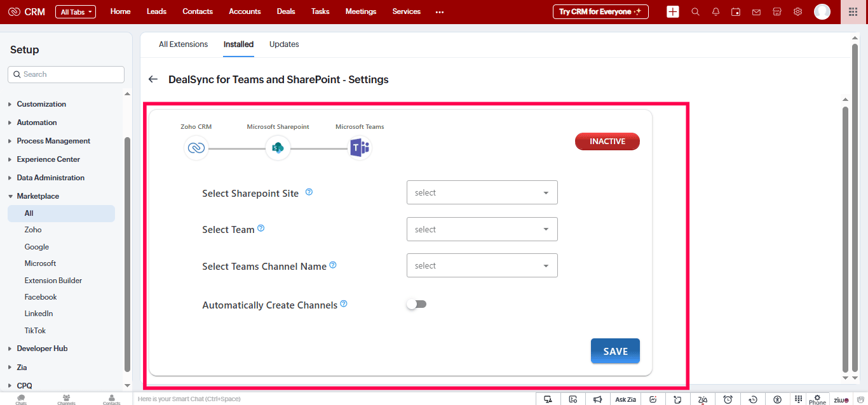Switch to the All Extensions tab
Image resolution: width=868 pixels, height=405 pixels.
click(184, 44)
